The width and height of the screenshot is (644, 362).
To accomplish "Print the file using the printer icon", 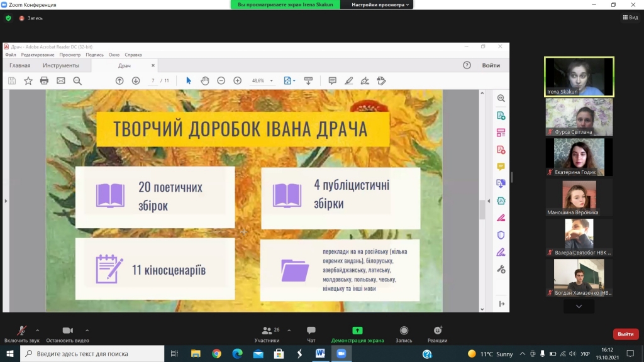I will [45, 81].
